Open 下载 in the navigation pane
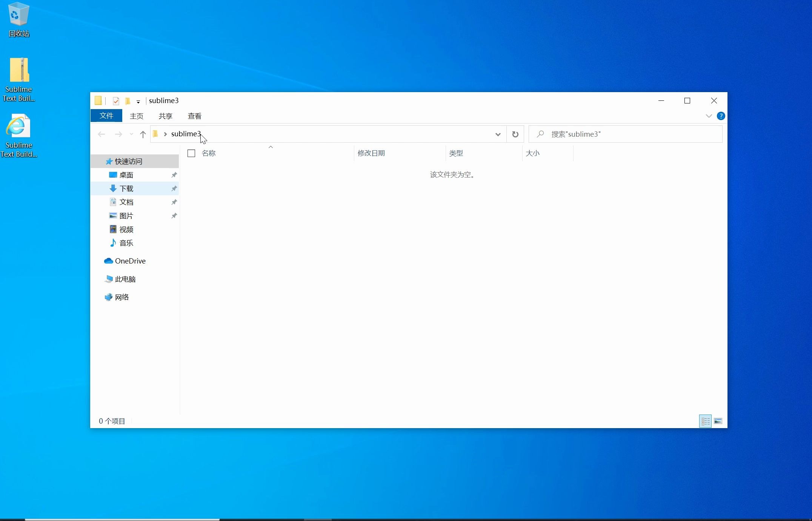This screenshot has width=812, height=521. click(135, 188)
